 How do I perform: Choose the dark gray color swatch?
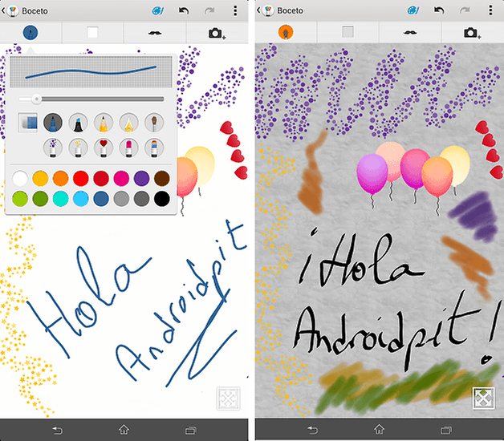pos(141,199)
